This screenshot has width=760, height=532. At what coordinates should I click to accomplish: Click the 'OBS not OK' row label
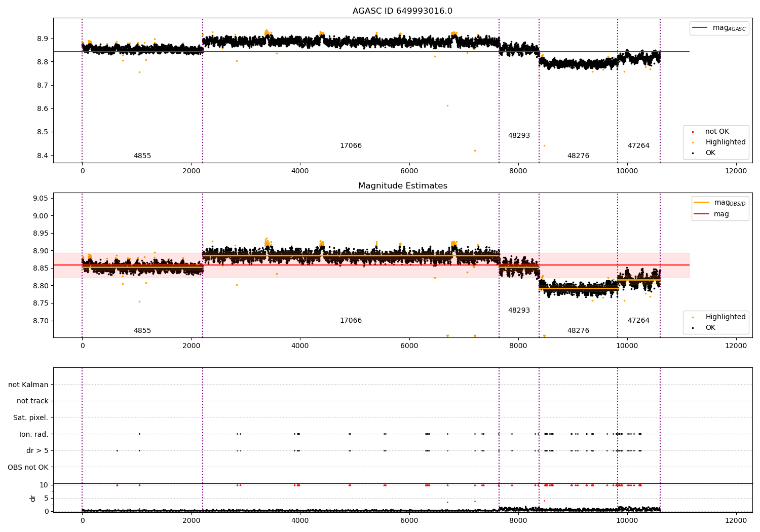[x=28, y=467]
